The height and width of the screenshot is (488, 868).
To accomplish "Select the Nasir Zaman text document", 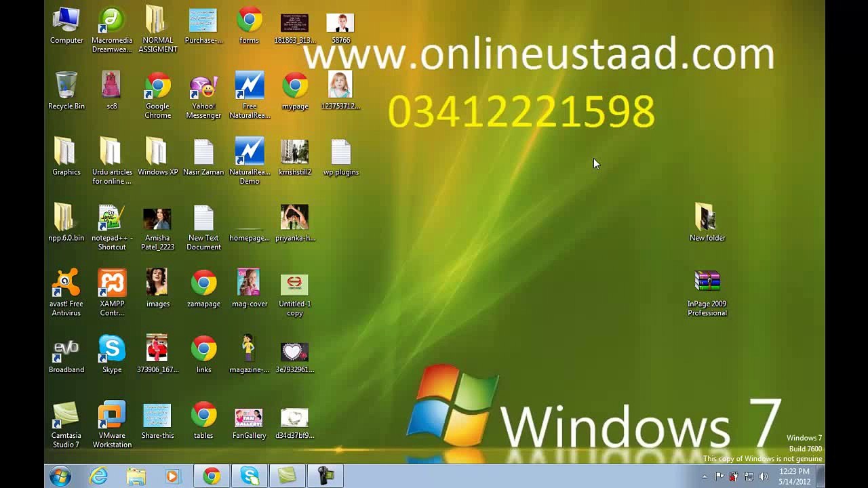I will 203,157.
